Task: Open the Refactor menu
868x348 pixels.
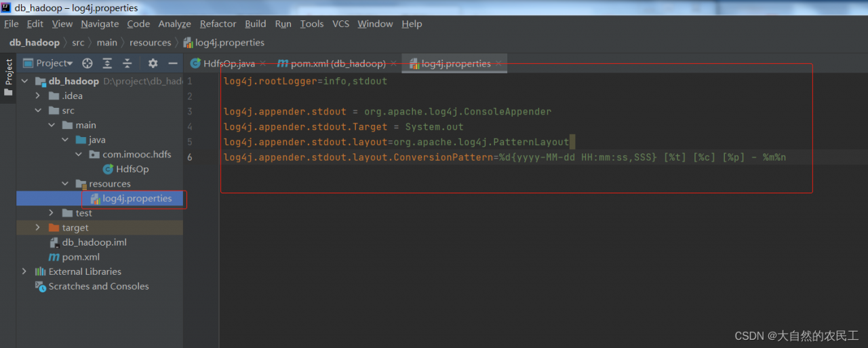Action: coord(218,24)
